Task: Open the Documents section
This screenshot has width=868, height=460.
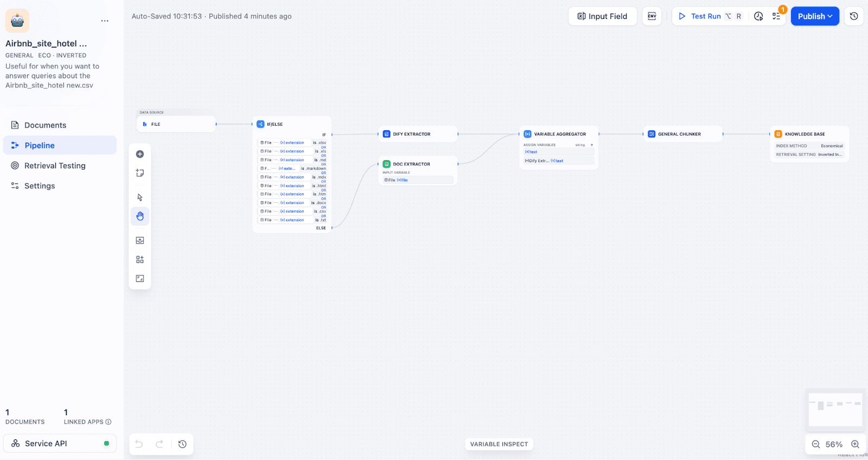Action: tap(45, 125)
